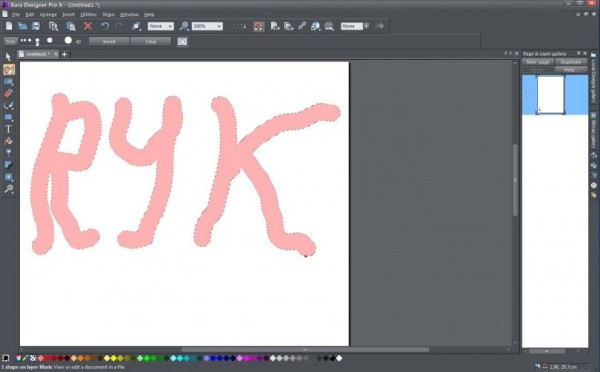Viewport: 600px width, 372px height.
Task: Select the Fill paint bucket tool
Action: click(8, 141)
